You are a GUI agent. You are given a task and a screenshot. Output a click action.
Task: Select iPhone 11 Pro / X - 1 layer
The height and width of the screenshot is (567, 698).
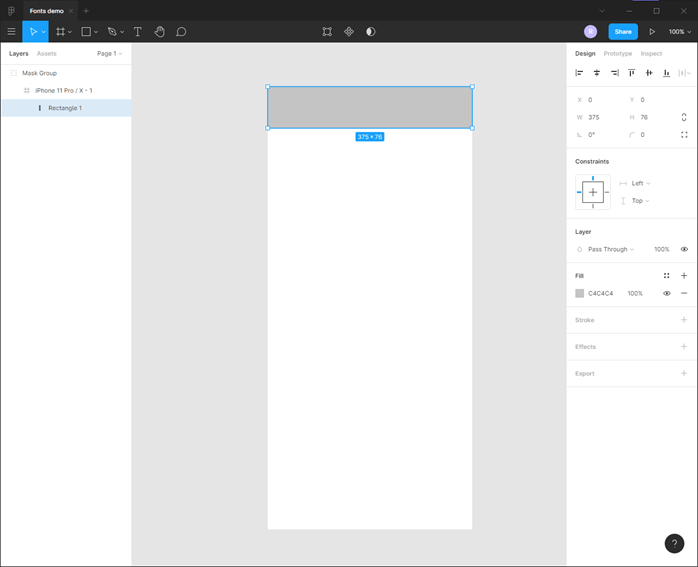[x=66, y=90]
